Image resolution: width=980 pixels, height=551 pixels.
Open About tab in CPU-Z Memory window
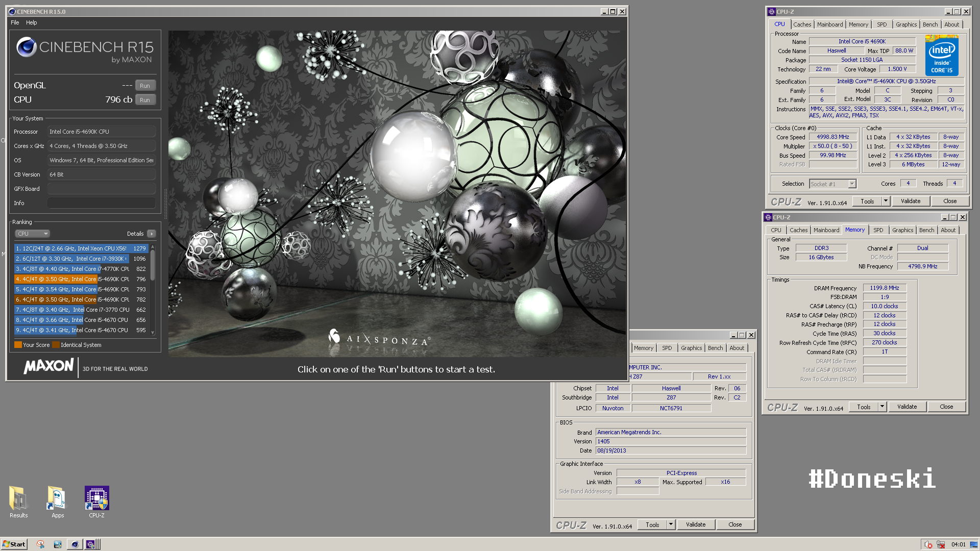point(948,230)
